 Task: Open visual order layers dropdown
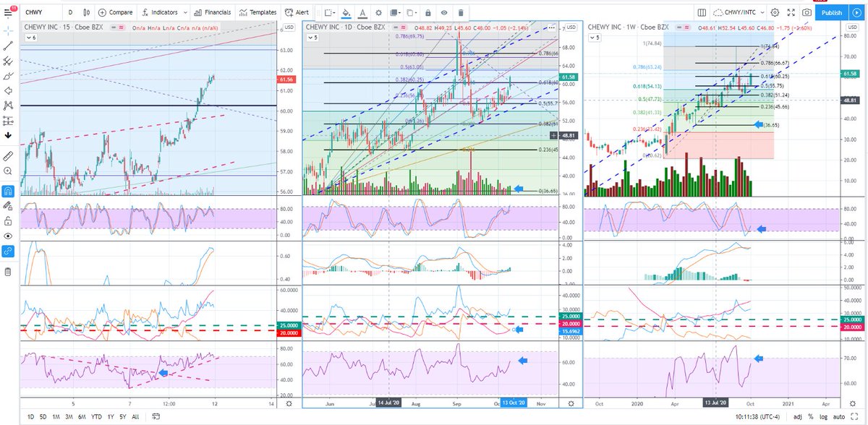[x=395, y=12]
